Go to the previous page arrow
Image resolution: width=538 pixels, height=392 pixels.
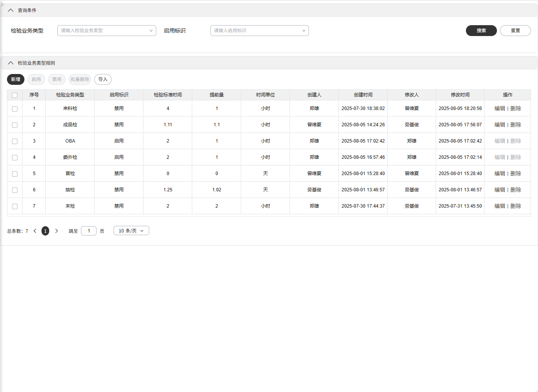pos(35,231)
